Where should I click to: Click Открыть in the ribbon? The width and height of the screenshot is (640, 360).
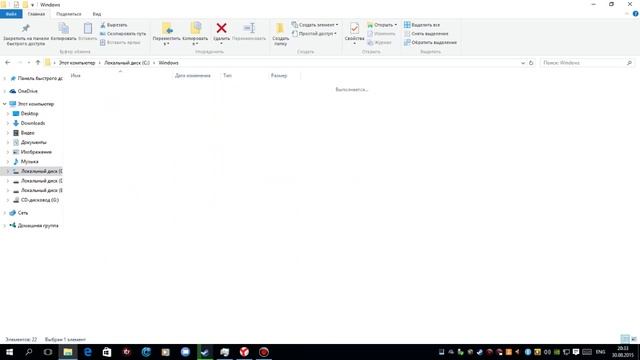382,25
